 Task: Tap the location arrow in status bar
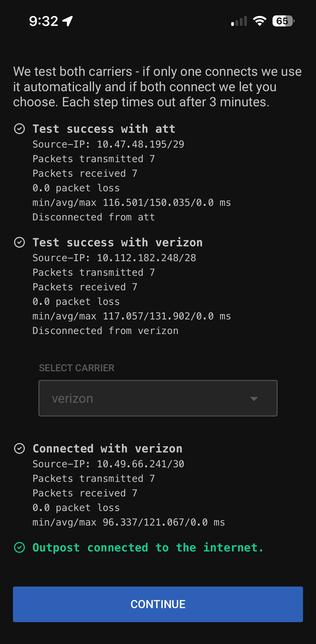68,21
